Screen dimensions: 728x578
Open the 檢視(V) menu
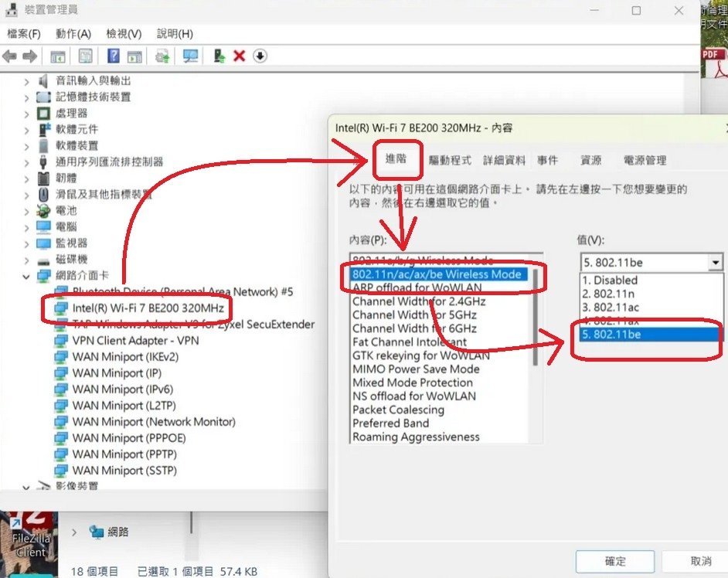coord(124,34)
